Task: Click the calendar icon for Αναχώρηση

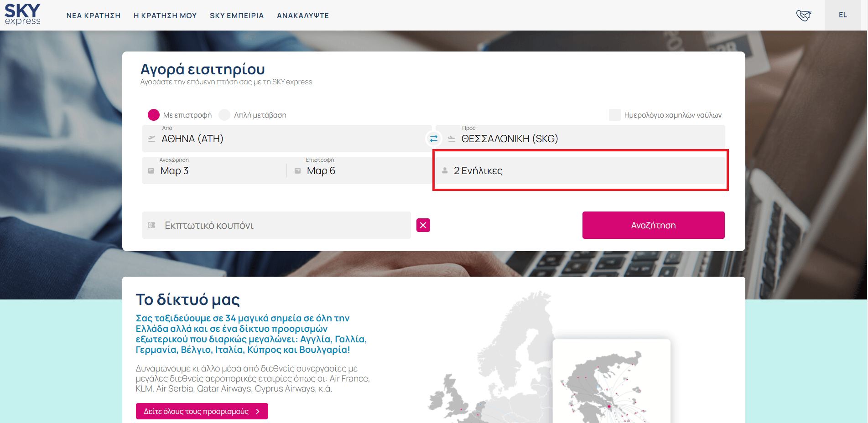Action: [x=151, y=170]
